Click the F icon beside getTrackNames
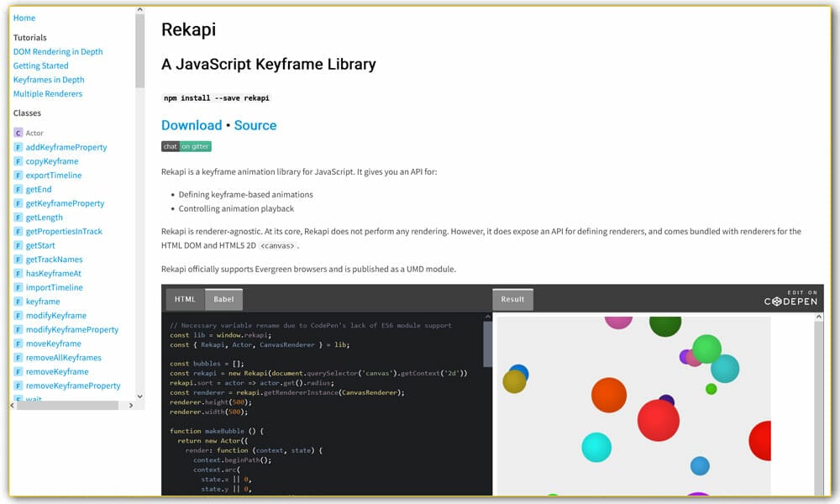The width and height of the screenshot is (840, 504). [x=18, y=260]
